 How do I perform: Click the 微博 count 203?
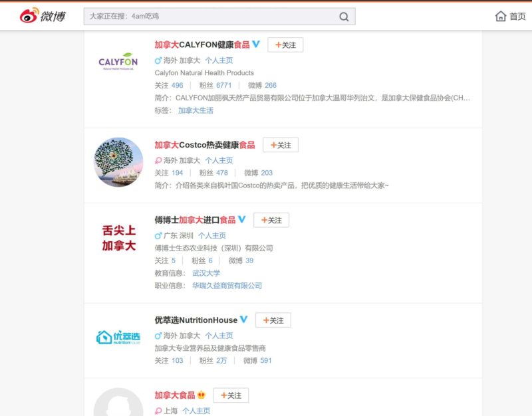[267, 173]
